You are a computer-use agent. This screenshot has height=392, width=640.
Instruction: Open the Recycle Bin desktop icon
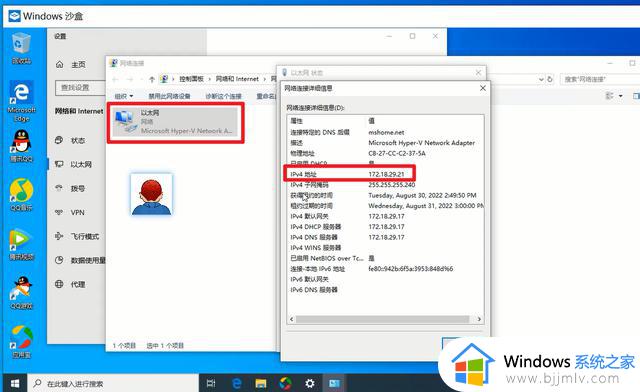pos(21,49)
